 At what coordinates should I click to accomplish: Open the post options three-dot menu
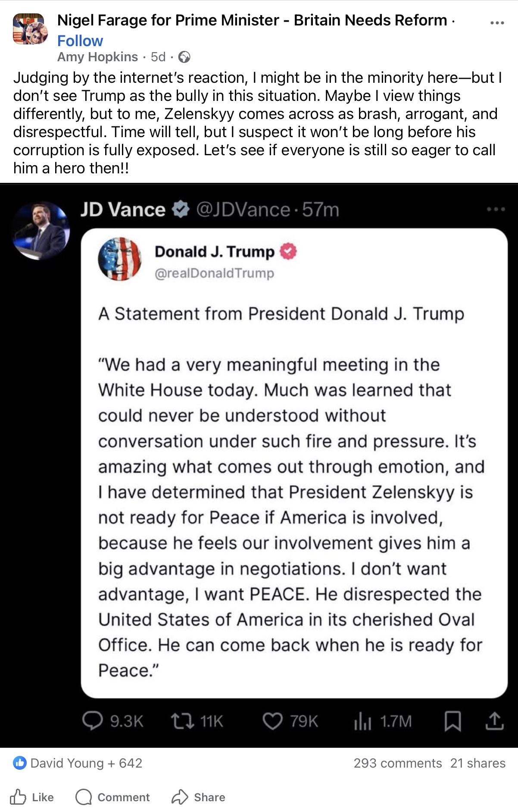497,23
